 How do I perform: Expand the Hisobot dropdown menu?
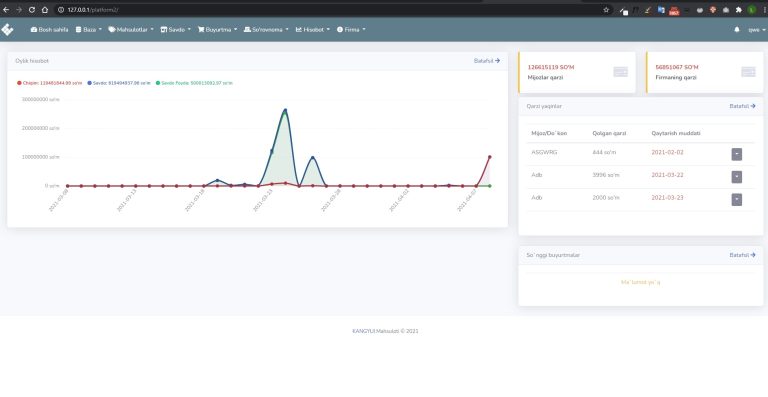(x=312, y=30)
